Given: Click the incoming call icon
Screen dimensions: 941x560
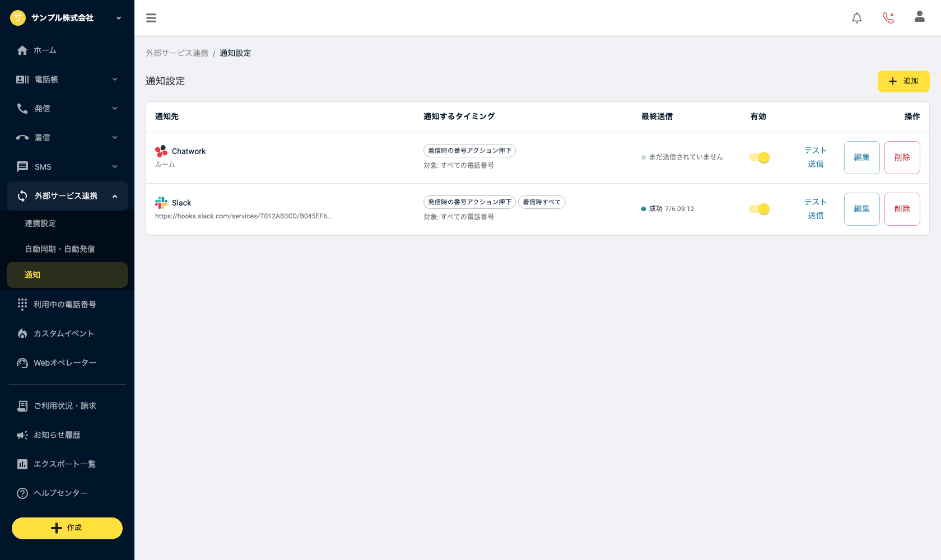Looking at the screenshot, I should 22,138.
